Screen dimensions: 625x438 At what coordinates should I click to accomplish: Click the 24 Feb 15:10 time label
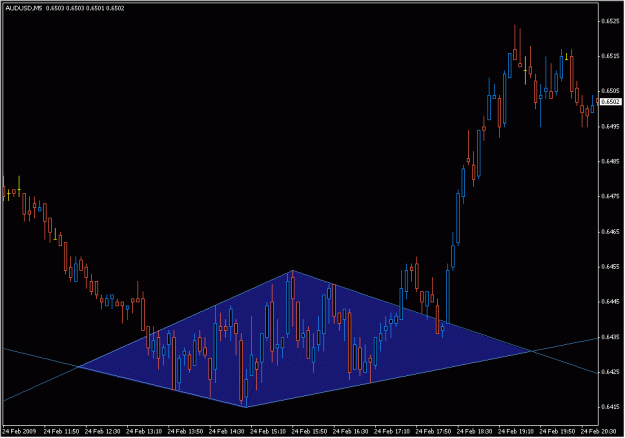268,432
